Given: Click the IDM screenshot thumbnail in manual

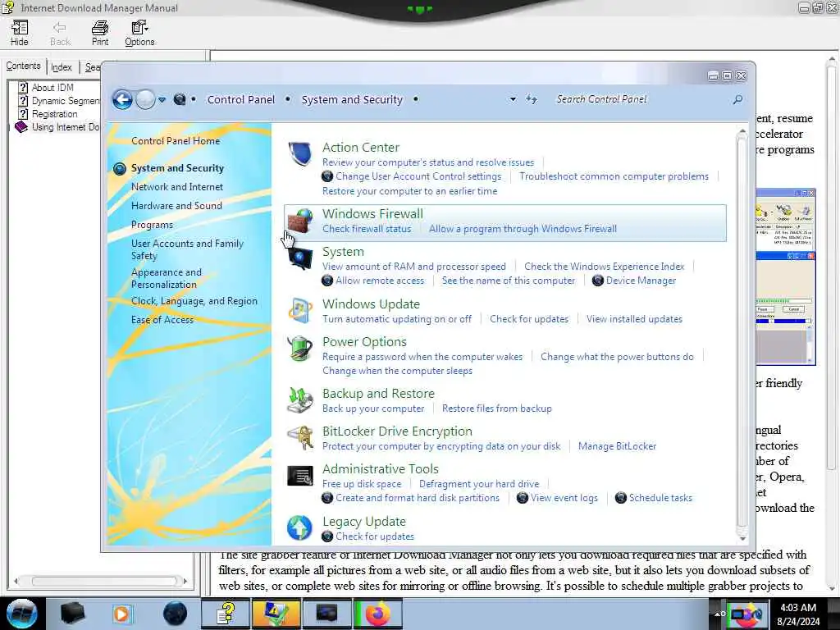Looking at the screenshot, I should tap(785, 276).
